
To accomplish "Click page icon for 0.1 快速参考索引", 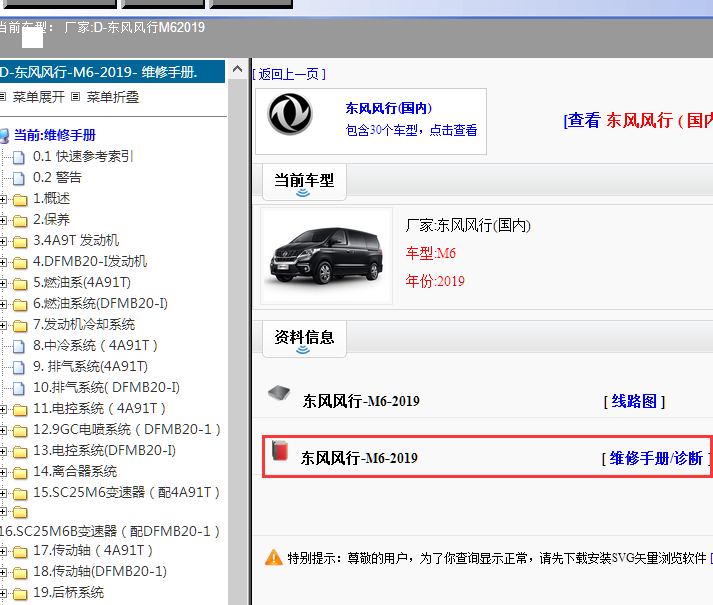I will (x=19, y=157).
